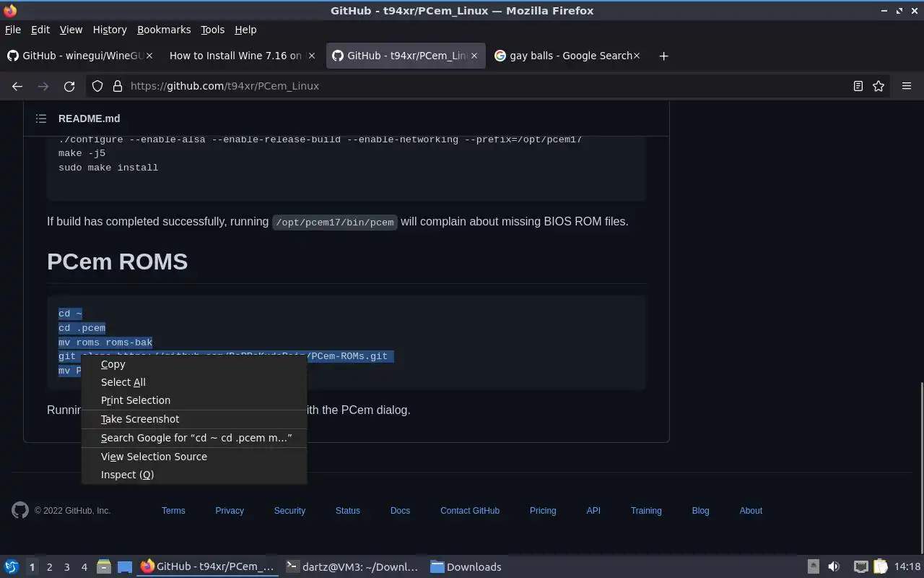Show site security padlock information
Viewport: 924px width, 578px height.
[x=117, y=86]
